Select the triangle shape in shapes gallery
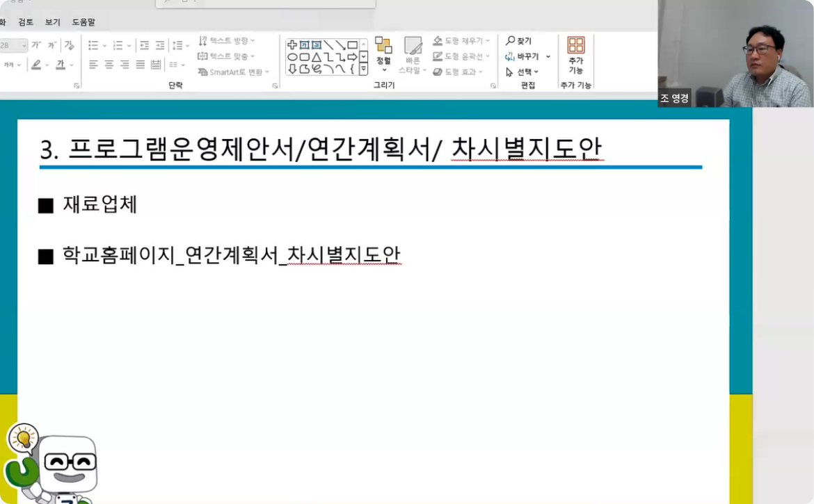The image size is (814, 504). 317,57
